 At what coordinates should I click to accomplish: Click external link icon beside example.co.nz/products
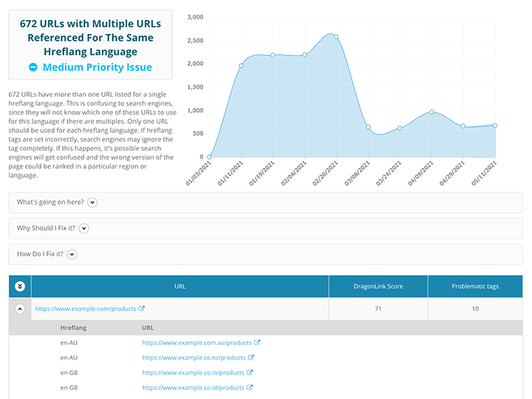click(x=251, y=358)
